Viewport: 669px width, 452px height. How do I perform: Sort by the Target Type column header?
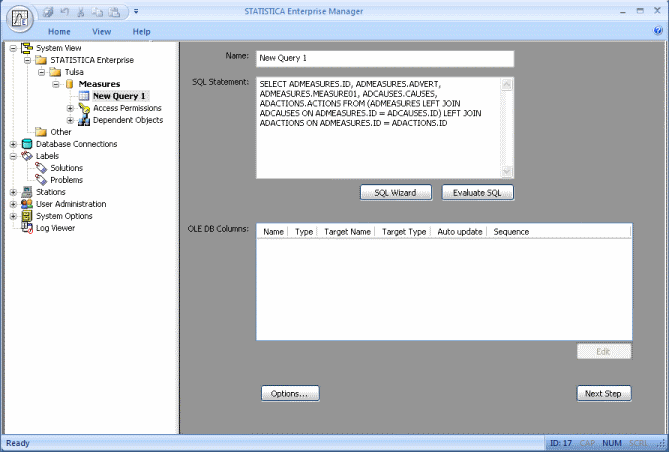[404, 232]
